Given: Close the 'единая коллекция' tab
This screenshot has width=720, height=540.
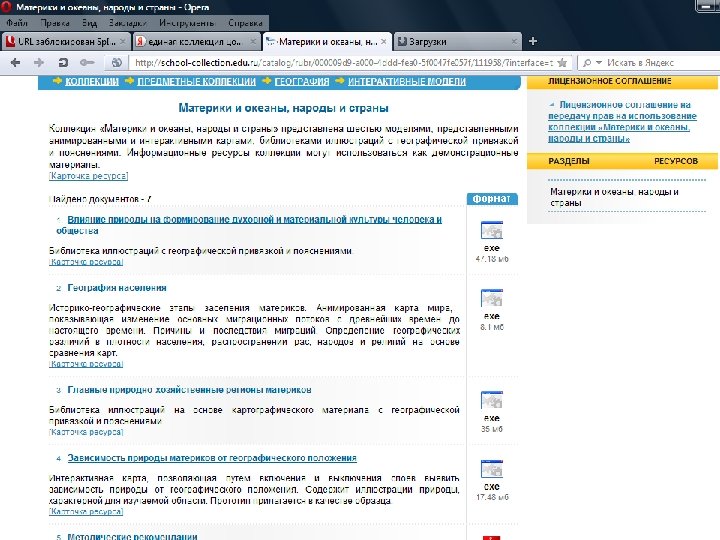Looking at the screenshot, I should point(253,42).
